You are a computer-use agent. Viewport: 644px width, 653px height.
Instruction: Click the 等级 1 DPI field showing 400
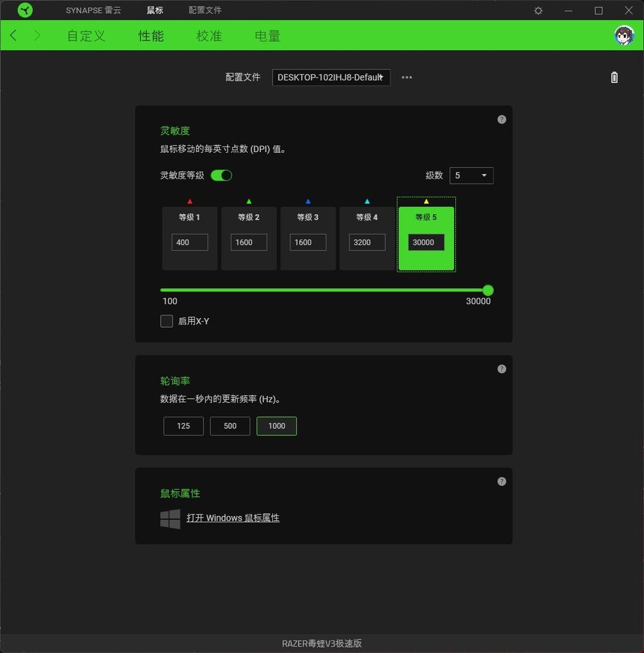(x=190, y=242)
